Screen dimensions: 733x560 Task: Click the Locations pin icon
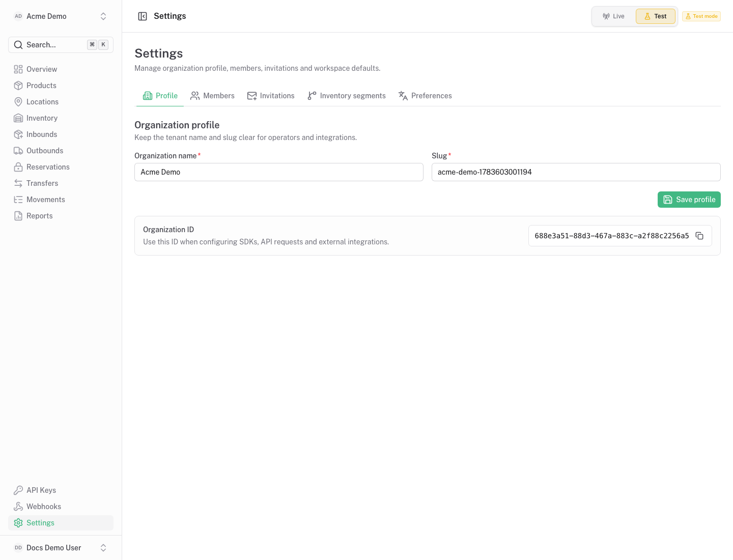coord(18,102)
